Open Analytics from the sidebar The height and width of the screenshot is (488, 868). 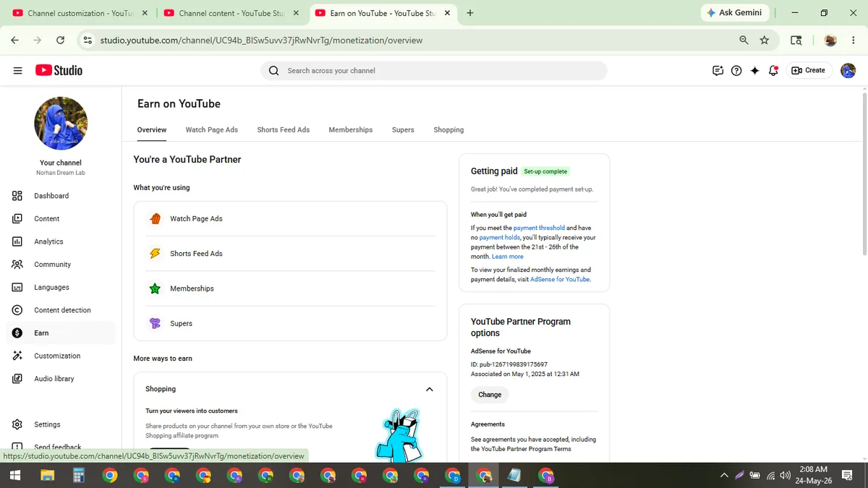(x=61, y=241)
